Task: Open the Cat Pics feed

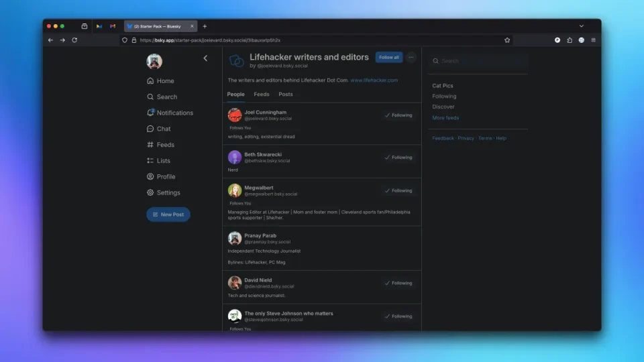Action: pyautogui.click(x=442, y=86)
